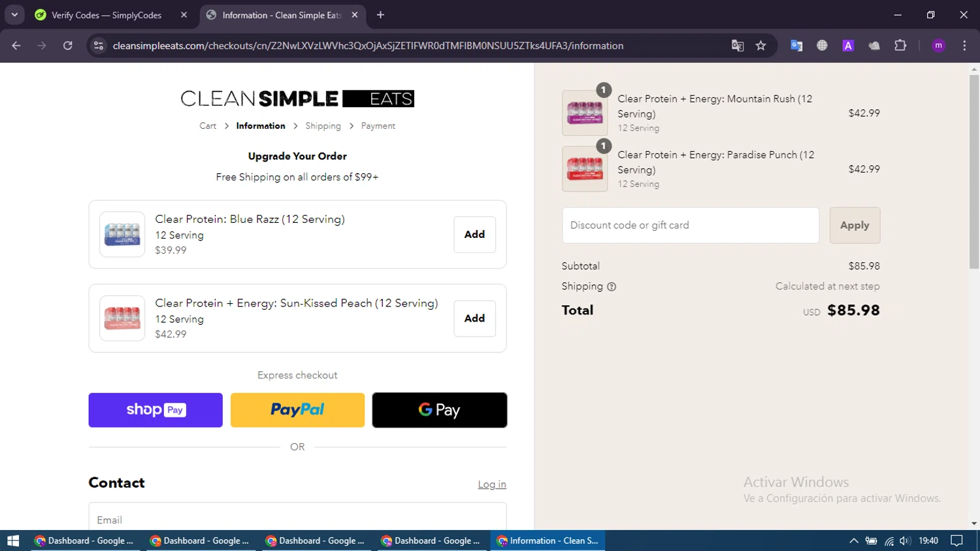Open the taskbar clock showing 19:40
Image resolution: width=980 pixels, height=551 pixels.
click(x=928, y=541)
